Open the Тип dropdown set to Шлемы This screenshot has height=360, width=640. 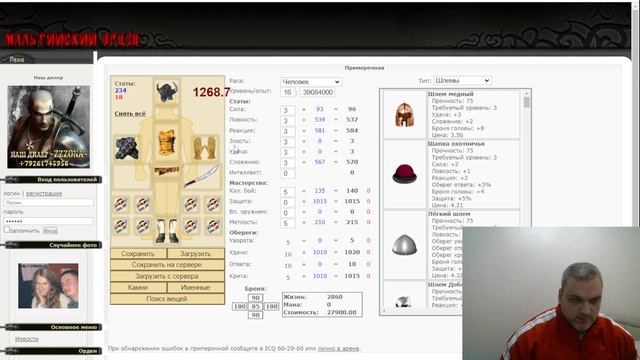click(462, 81)
